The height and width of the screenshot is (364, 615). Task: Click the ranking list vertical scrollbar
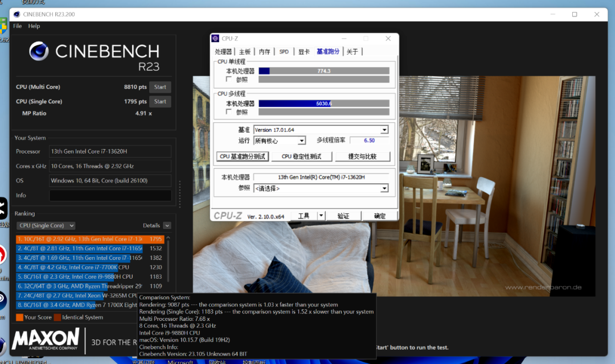(x=168, y=261)
